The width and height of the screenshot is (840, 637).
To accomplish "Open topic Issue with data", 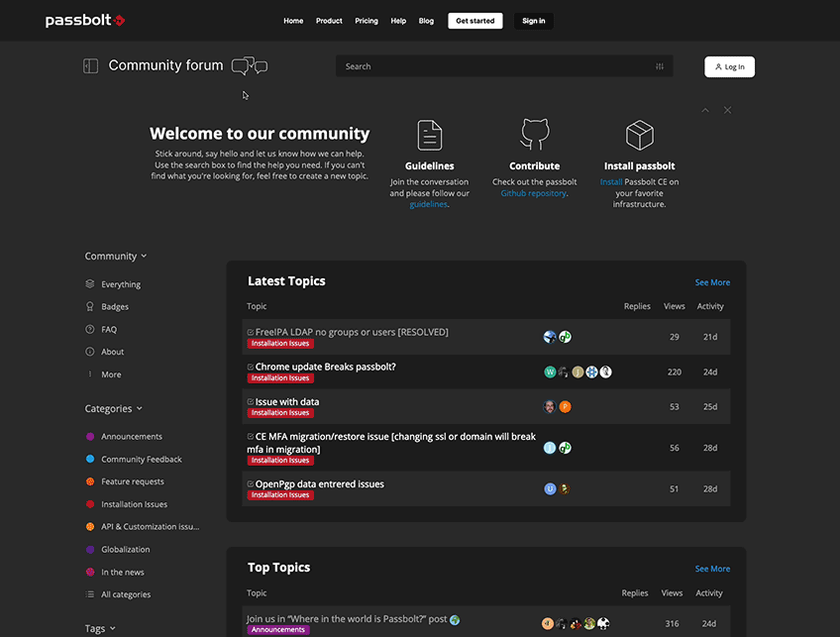I will (287, 402).
